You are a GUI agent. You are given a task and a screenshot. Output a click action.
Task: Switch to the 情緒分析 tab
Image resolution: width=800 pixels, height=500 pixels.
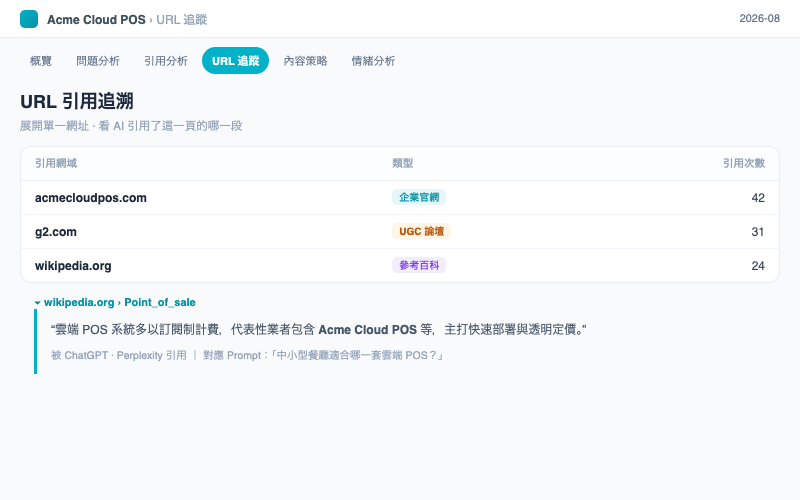(373, 61)
